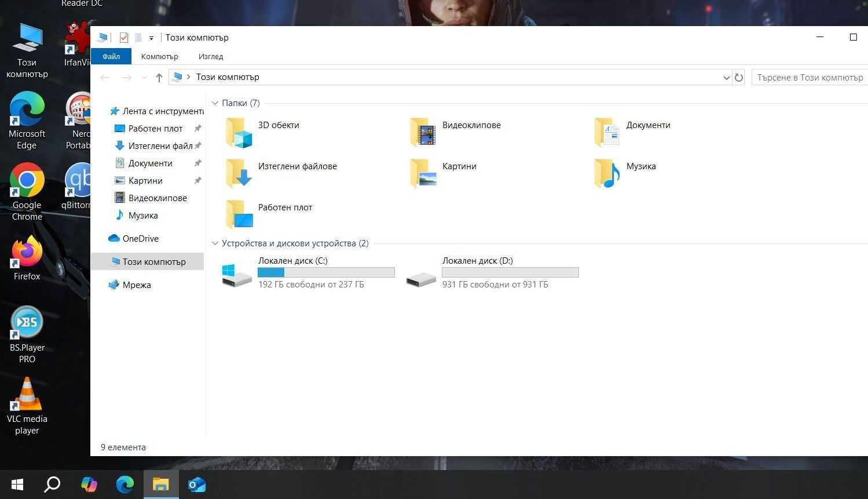This screenshot has height=499, width=868.
Task: Click the Търсене в Този компютър search box
Action: 810,77
